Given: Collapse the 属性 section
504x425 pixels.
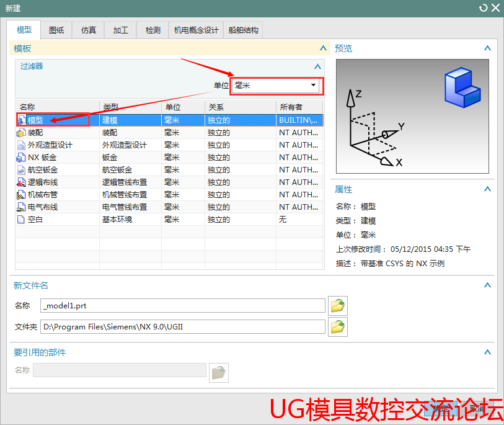Looking at the screenshot, I should pos(487,189).
